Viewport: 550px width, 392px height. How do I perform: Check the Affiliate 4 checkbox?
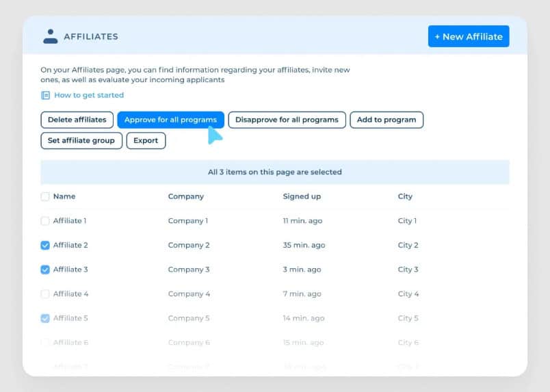(45, 293)
